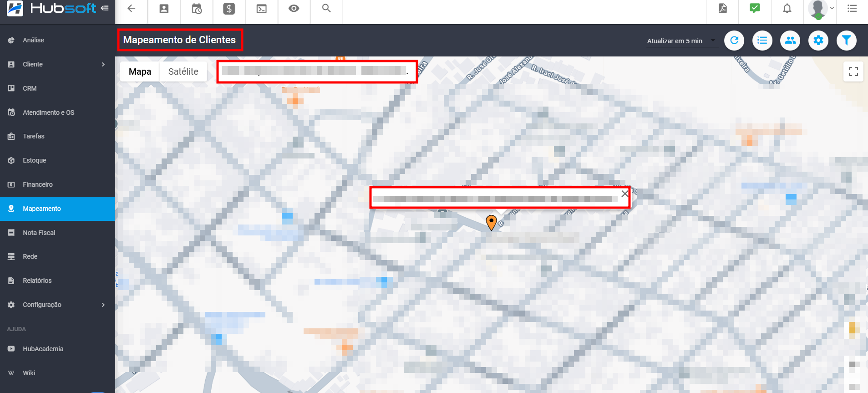The width and height of the screenshot is (868, 393).
Task: Open the top-right list menu icon
Action: (852, 8)
